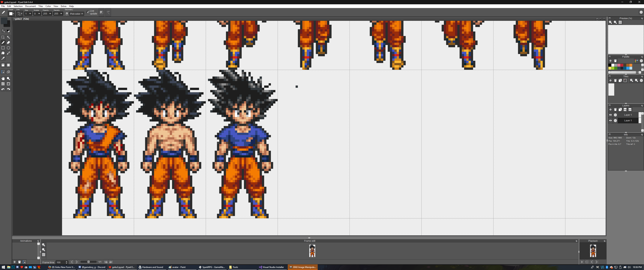Pick the white swatch in Palette
644x270 pixels.
pos(613,65)
